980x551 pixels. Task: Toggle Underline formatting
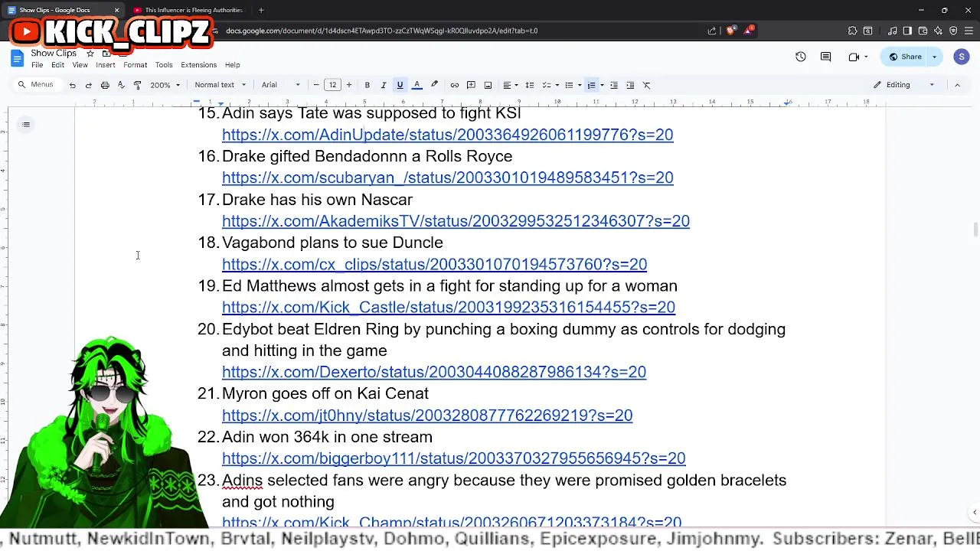(400, 85)
